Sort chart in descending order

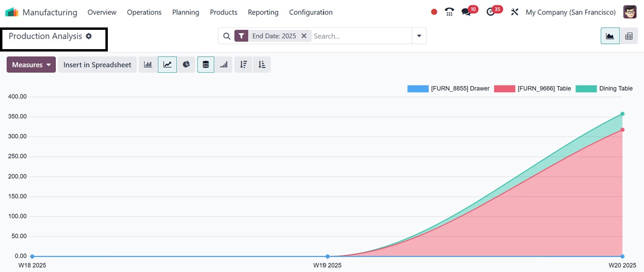pos(244,65)
